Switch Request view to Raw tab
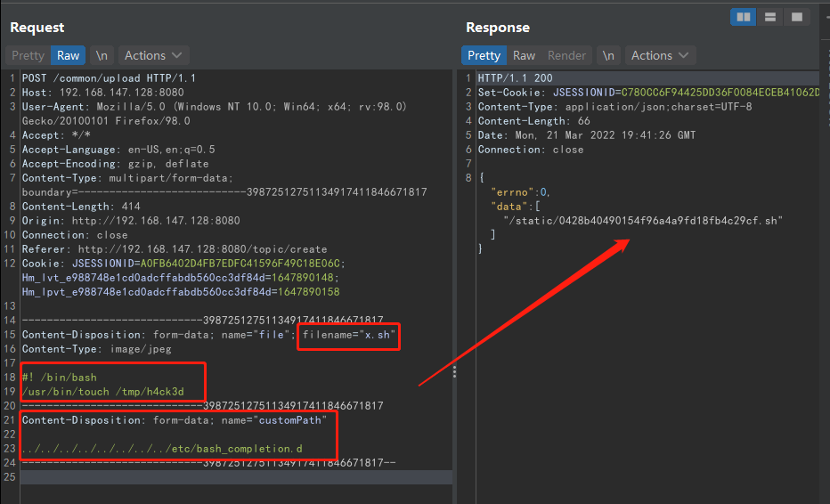 coord(69,55)
